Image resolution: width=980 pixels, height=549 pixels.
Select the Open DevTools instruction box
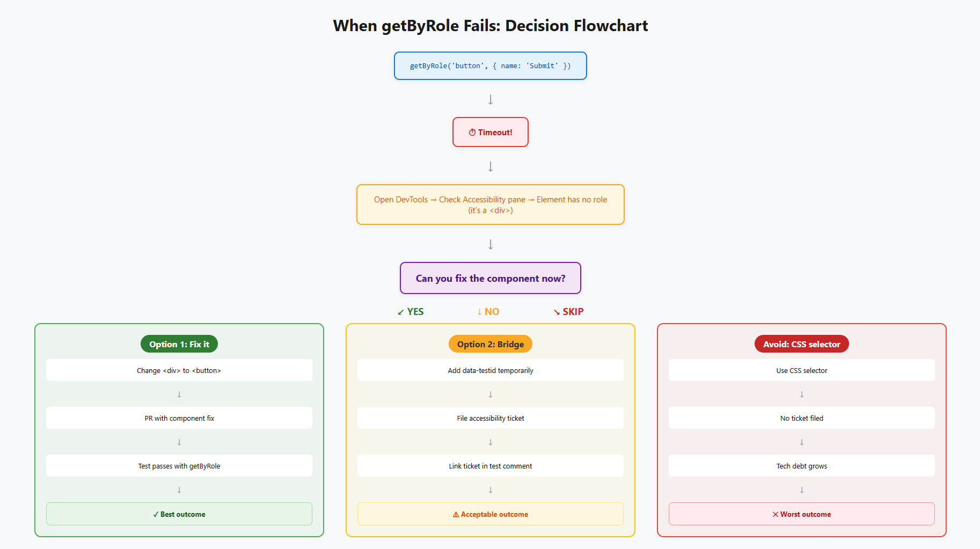point(490,204)
